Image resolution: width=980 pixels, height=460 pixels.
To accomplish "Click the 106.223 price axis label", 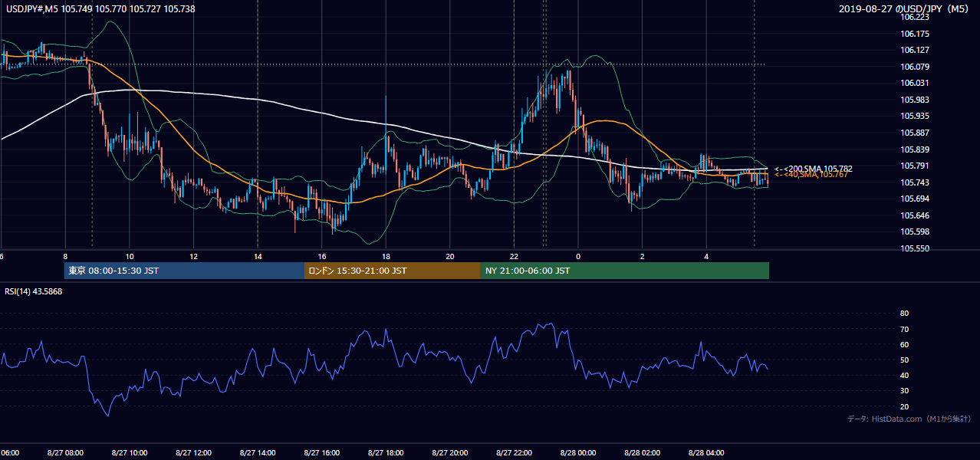I will pos(916,17).
